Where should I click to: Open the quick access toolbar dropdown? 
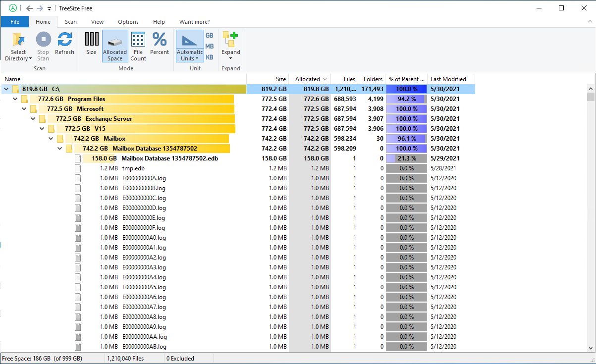coord(49,9)
